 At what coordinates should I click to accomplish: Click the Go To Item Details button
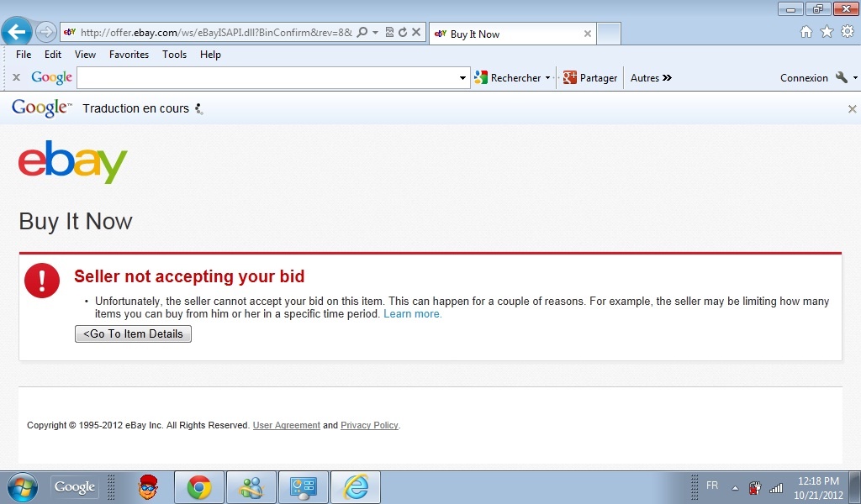pyautogui.click(x=133, y=334)
